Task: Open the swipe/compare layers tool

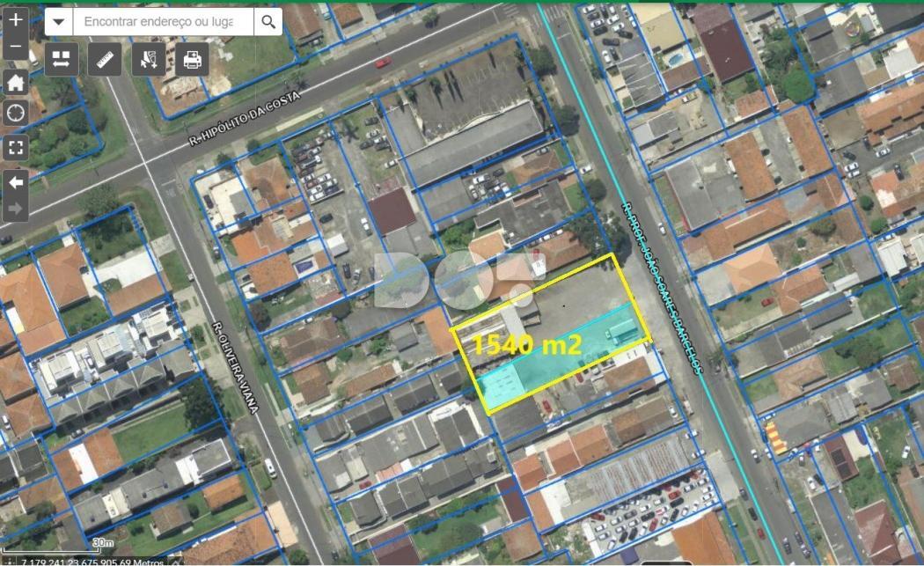Action: coord(62,59)
